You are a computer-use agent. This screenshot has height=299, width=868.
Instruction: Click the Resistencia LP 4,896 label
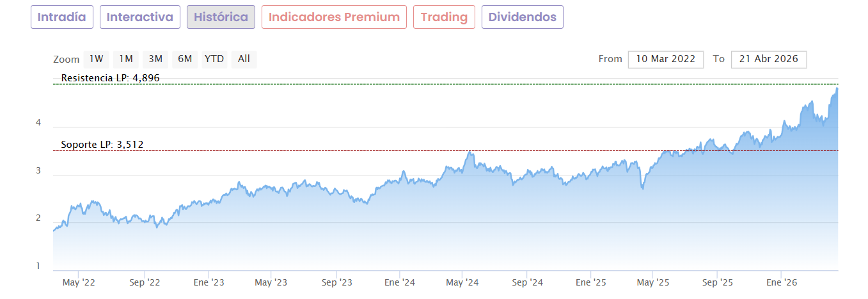point(110,78)
